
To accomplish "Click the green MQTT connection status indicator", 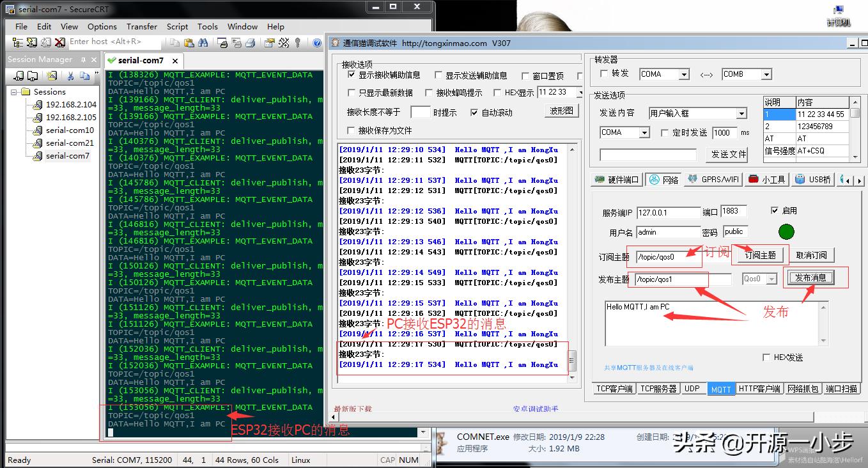I will tap(786, 231).
